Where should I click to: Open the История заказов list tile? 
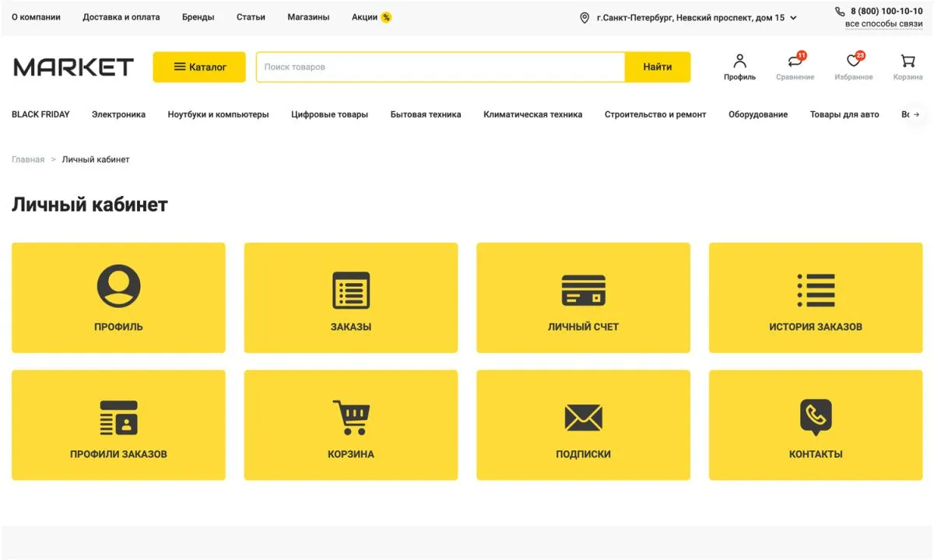click(816, 291)
